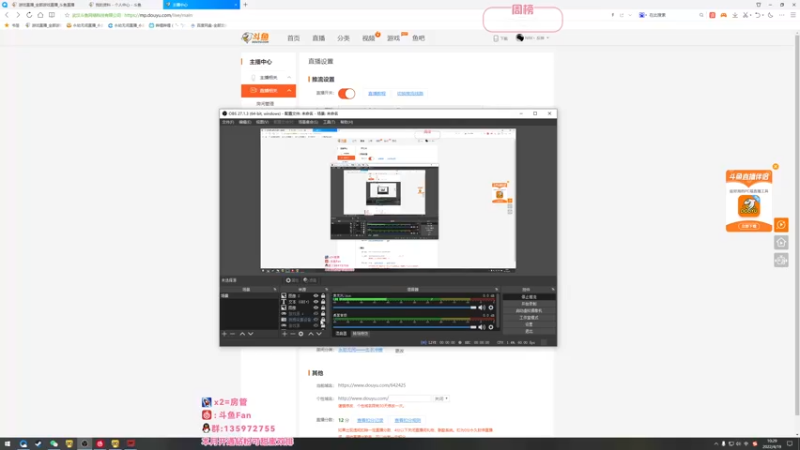Open a new browser tab
The width and height of the screenshot is (800, 450).
pyautogui.click(x=245, y=5)
